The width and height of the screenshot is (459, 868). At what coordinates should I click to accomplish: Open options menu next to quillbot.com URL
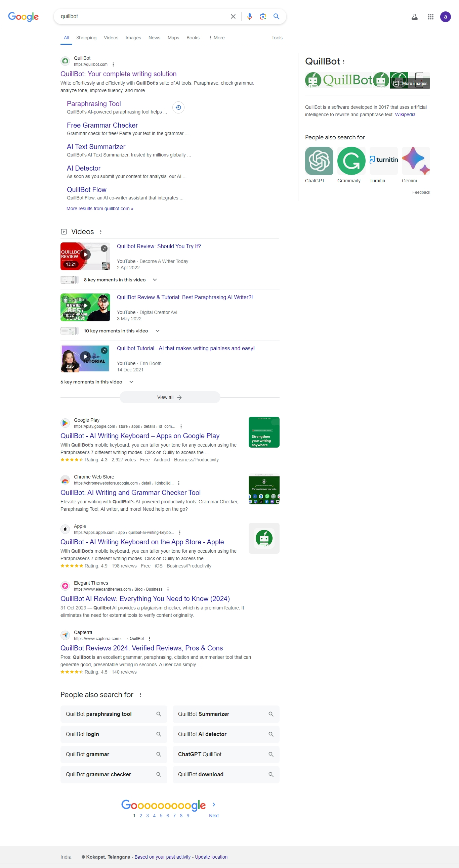tap(113, 64)
